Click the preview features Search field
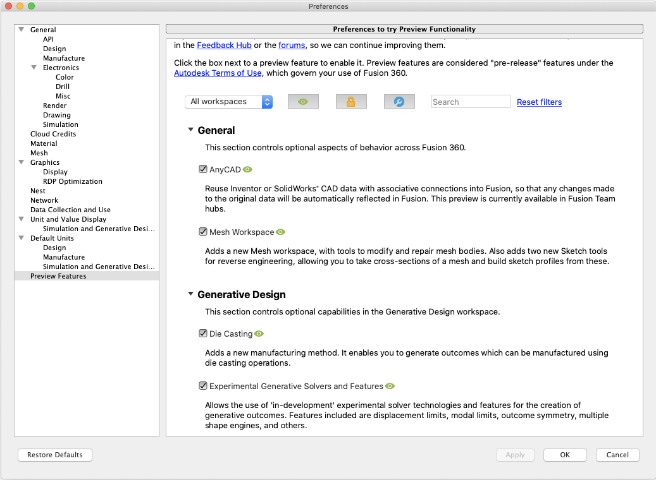656x480 pixels. [x=470, y=102]
